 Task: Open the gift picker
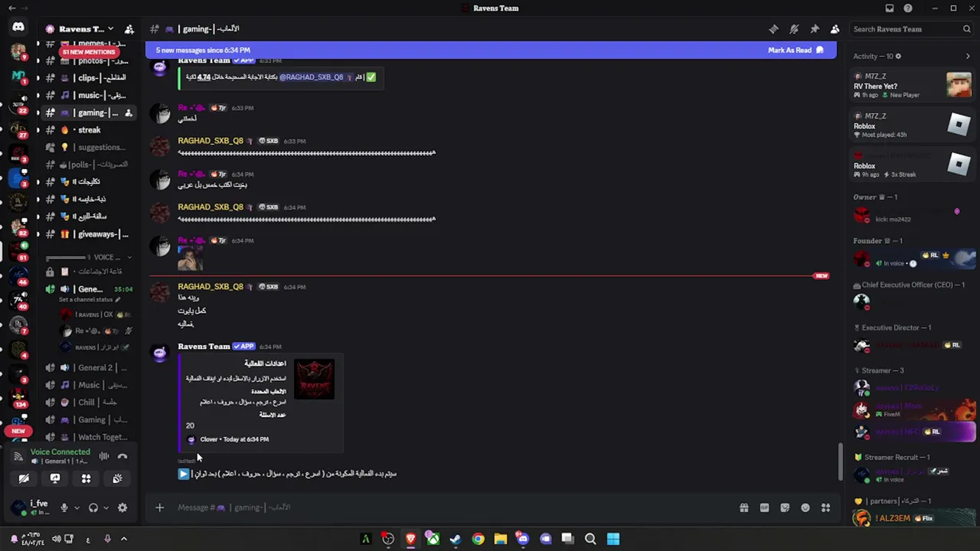743,507
